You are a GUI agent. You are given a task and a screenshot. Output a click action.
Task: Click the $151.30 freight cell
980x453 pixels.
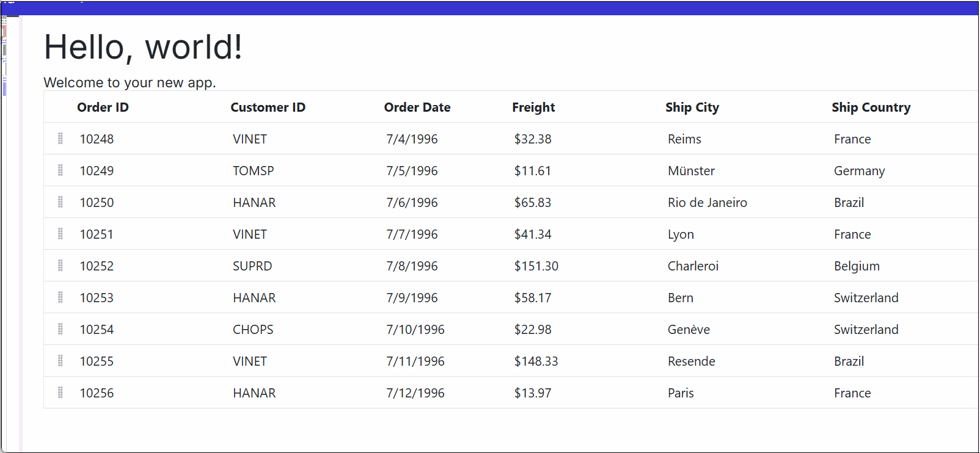click(536, 266)
